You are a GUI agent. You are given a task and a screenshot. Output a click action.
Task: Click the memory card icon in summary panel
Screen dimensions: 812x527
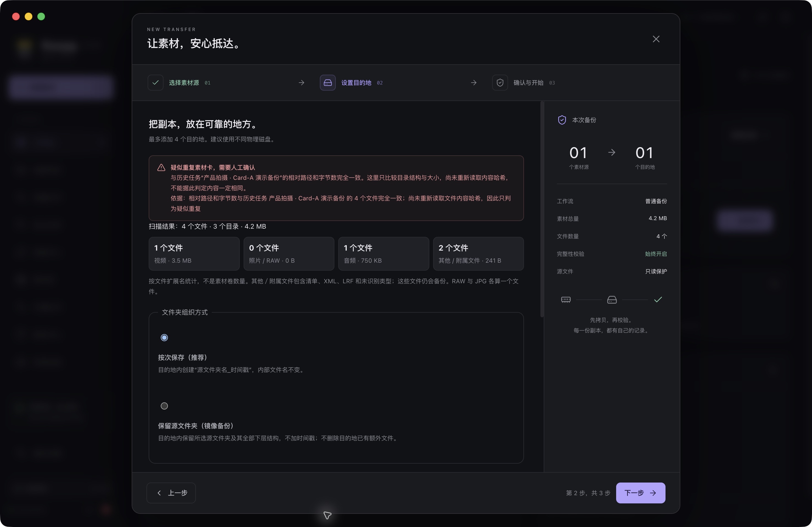(566, 300)
